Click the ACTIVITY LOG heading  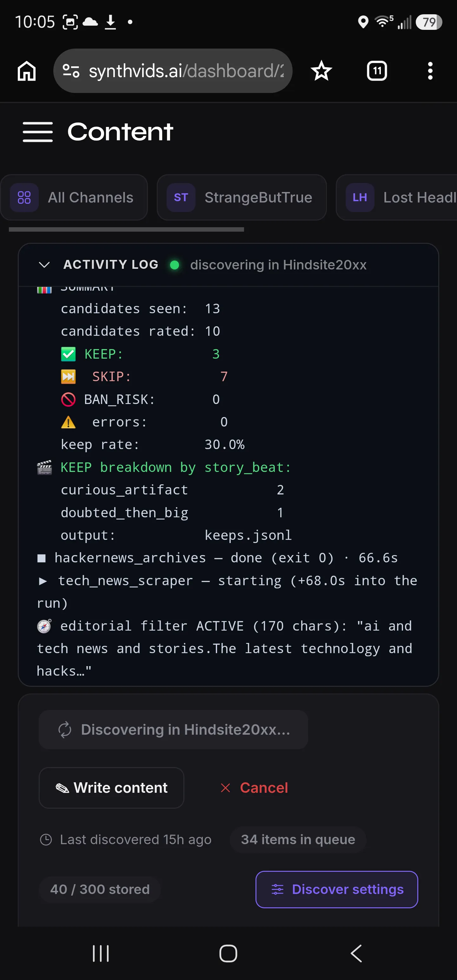pos(111,265)
